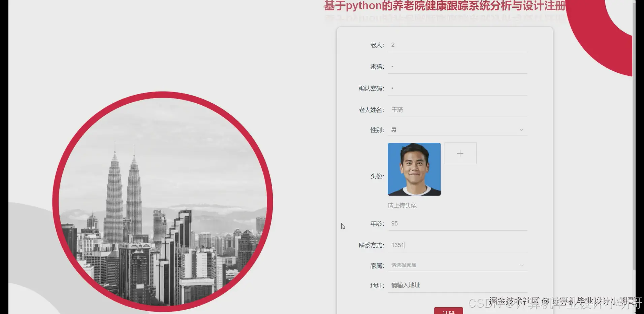Screen dimensions: 644x314
Task: Select the 确认密码 confirm password field
Action: pos(438,88)
